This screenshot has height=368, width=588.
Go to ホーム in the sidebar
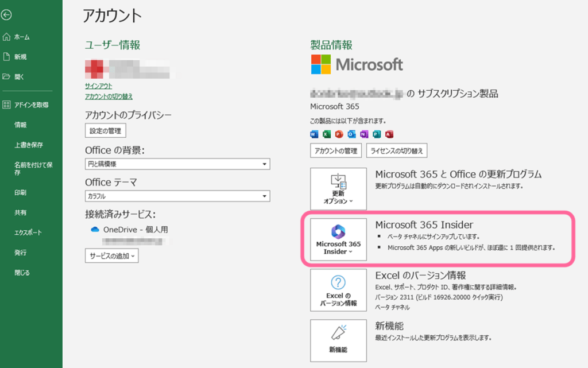tap(22, 37)
